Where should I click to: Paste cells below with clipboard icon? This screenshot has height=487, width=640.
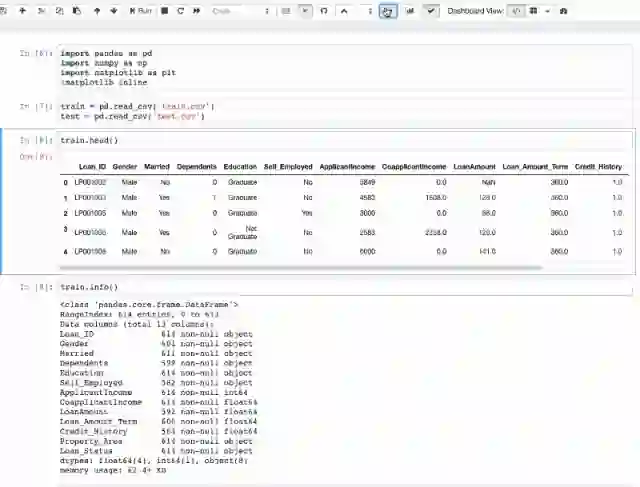(77, 11)
